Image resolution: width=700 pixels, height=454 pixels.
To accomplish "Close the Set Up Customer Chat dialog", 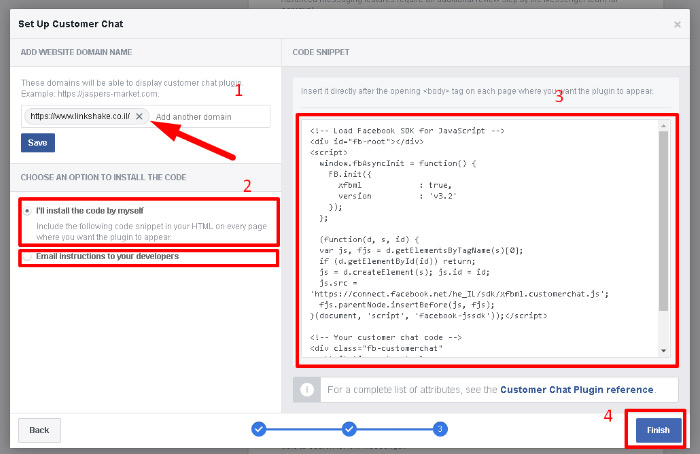I will point(677,25).
